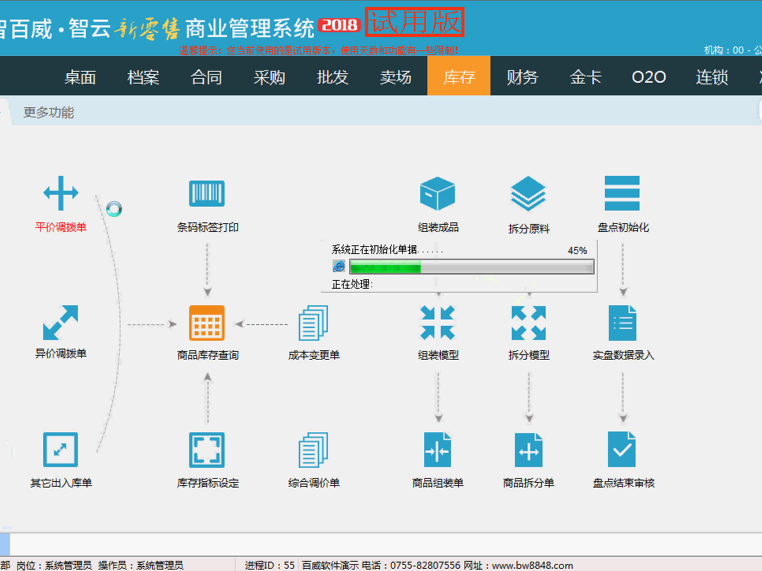Open 商品组装单 icon

[x=437, y=450]
